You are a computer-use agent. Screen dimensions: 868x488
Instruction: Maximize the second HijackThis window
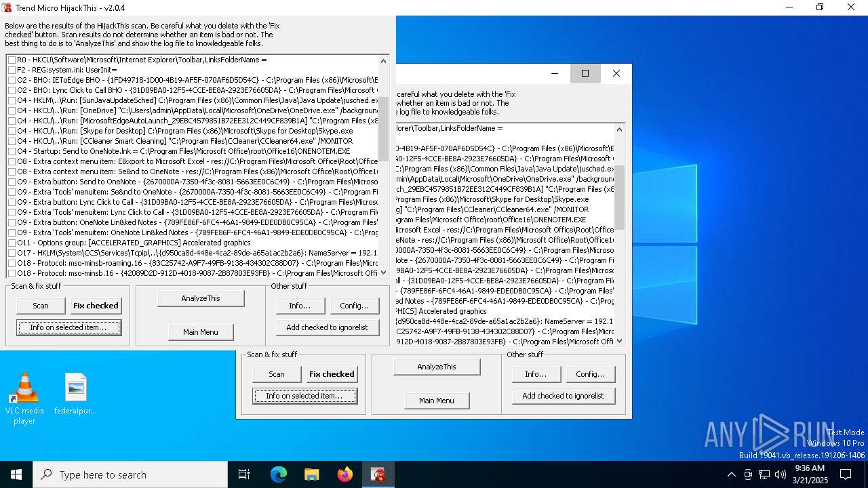pos(585,73)
